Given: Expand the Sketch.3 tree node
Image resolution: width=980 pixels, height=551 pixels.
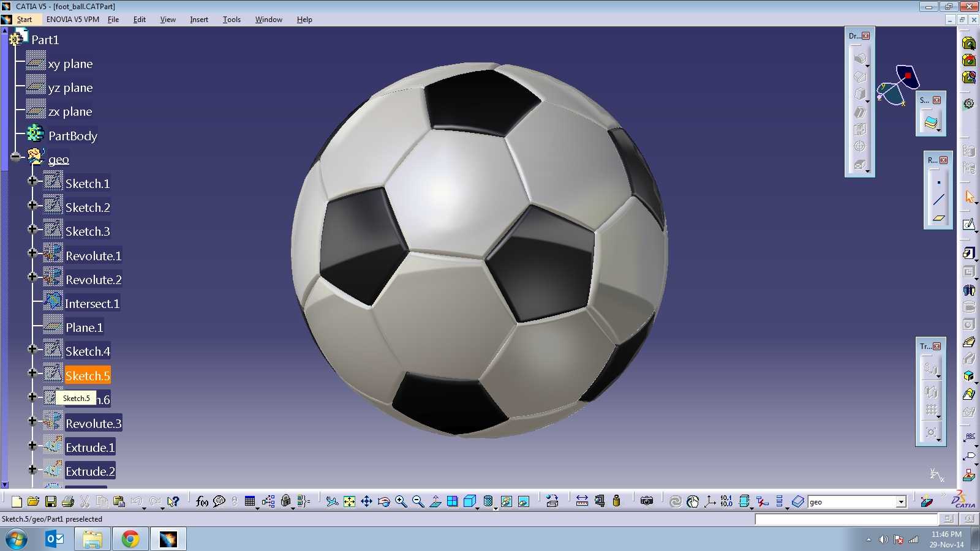Looking at the screenshot, I should pyautogui.click(x=32, y=228).
